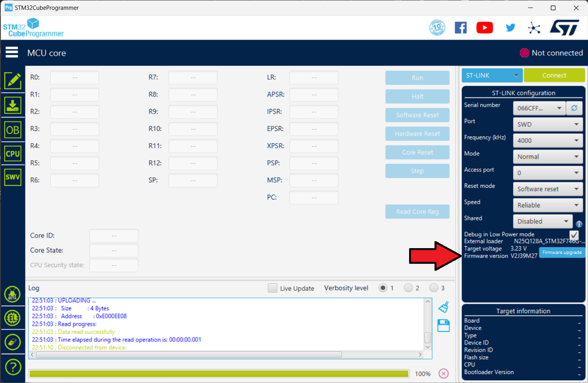Click the STM32CubeProgrammer logo
This screenshot has height=383, width=588.
(34, 28)
